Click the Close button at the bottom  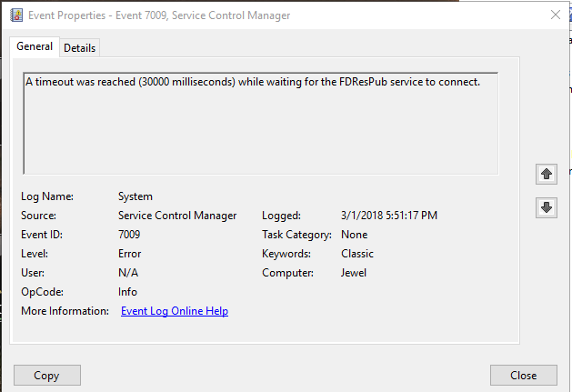click(x=523, y=375)
